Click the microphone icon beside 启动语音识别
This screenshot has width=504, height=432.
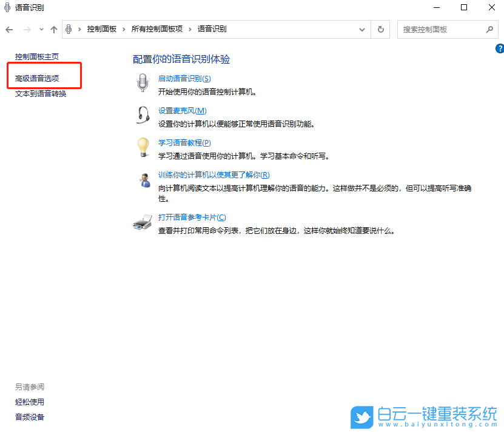coord(143,82)
